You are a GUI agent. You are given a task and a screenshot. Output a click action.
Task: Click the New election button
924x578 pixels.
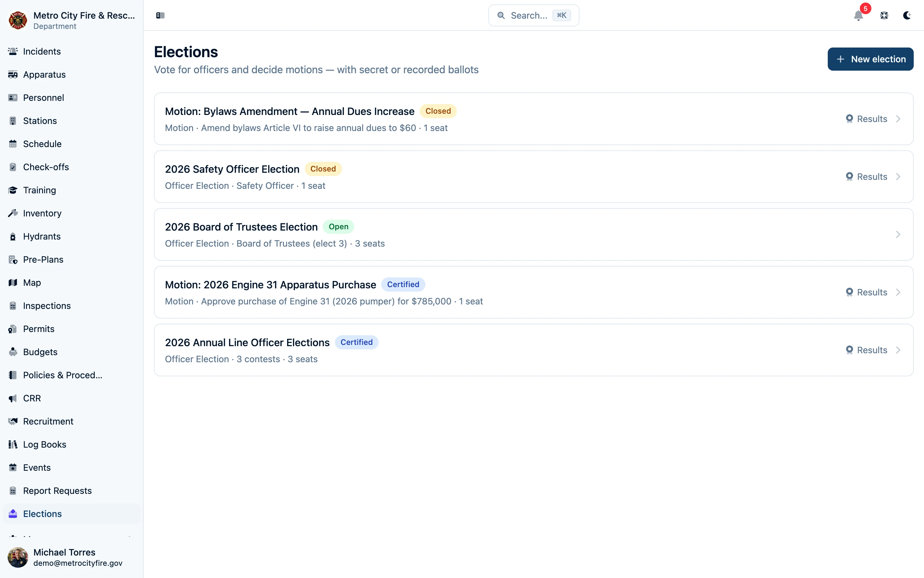(870, 59)
